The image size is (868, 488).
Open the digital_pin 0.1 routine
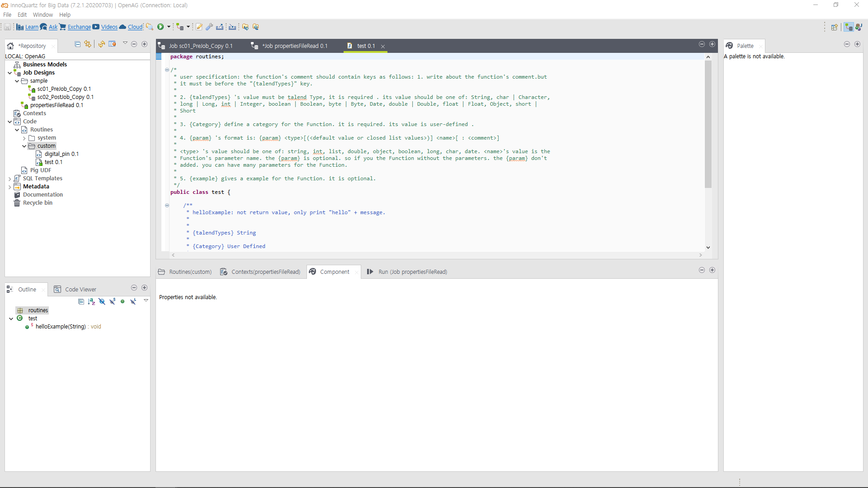[61, 154]
